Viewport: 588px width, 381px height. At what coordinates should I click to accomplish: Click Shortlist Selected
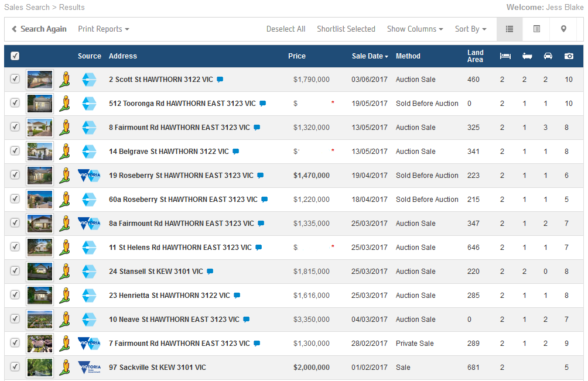[x=346, y=29]
